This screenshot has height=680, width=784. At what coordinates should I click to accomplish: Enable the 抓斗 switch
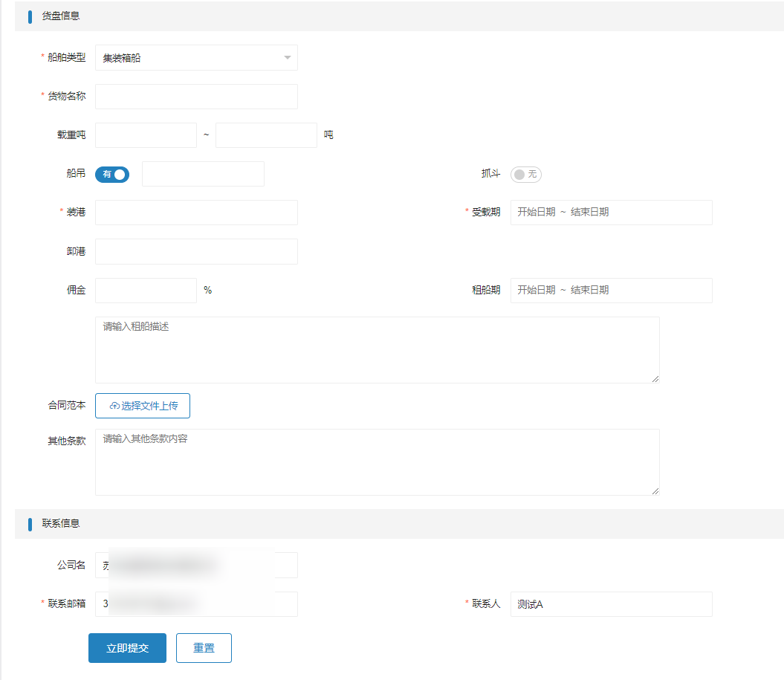[x=525, y=174]
